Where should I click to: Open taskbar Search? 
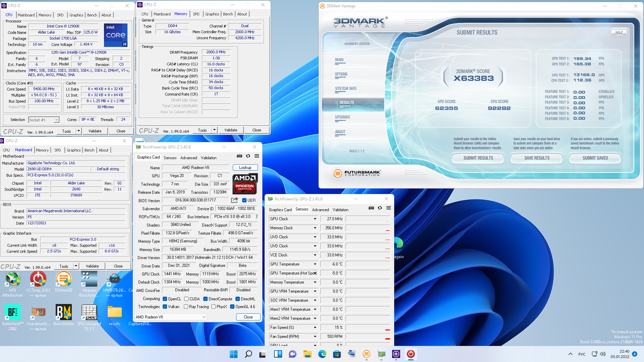(249, 354)
